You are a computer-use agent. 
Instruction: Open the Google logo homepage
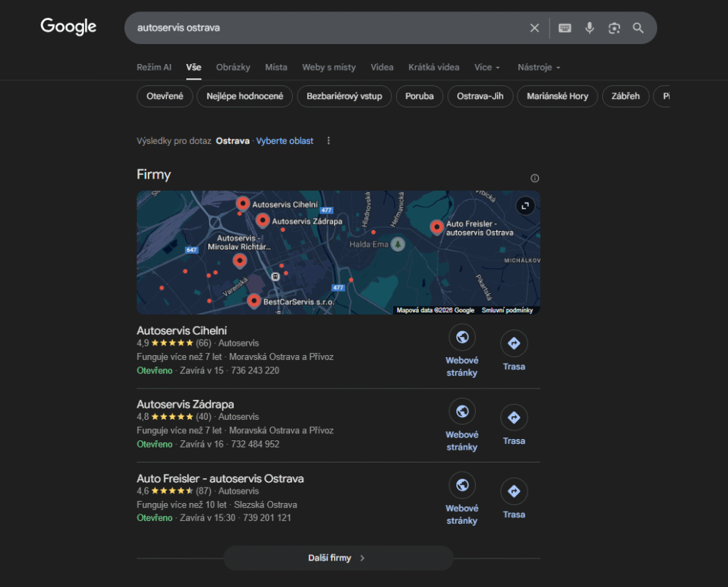coord(68,26)
